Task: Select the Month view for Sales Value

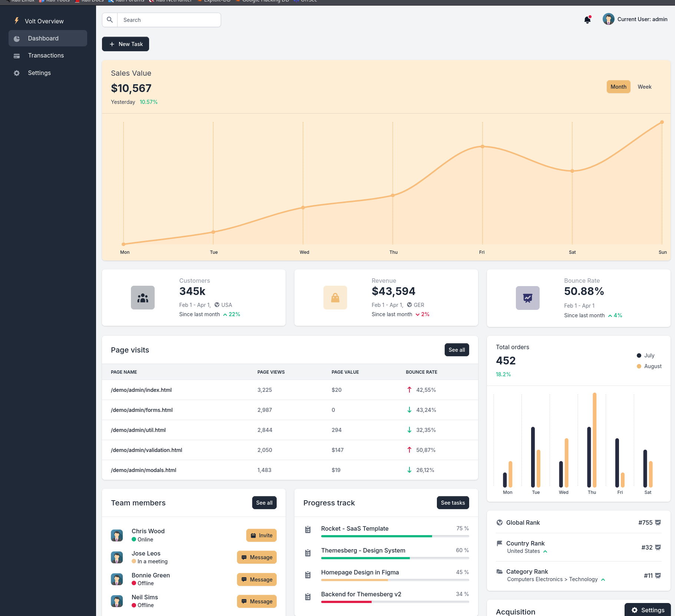Action: 618,87
